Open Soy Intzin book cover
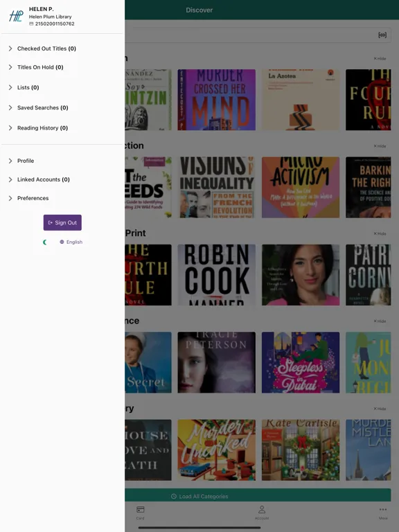 [148, 100]
